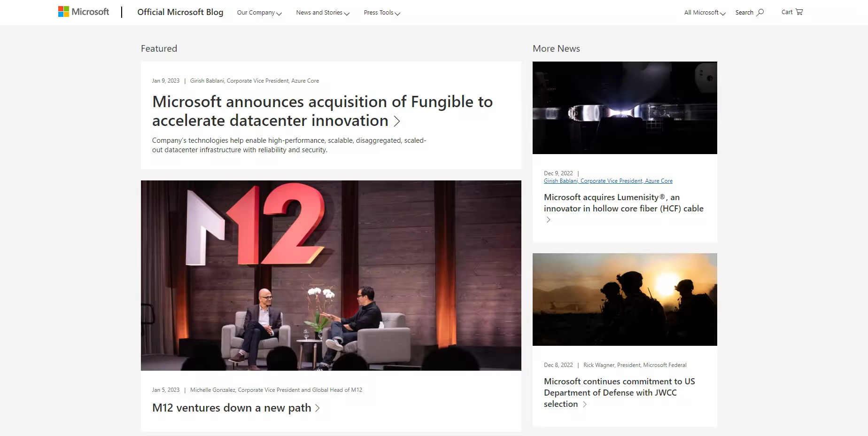Click the soldiers silhouette sunset image
The image size is (868, 436).
(625, 299)
